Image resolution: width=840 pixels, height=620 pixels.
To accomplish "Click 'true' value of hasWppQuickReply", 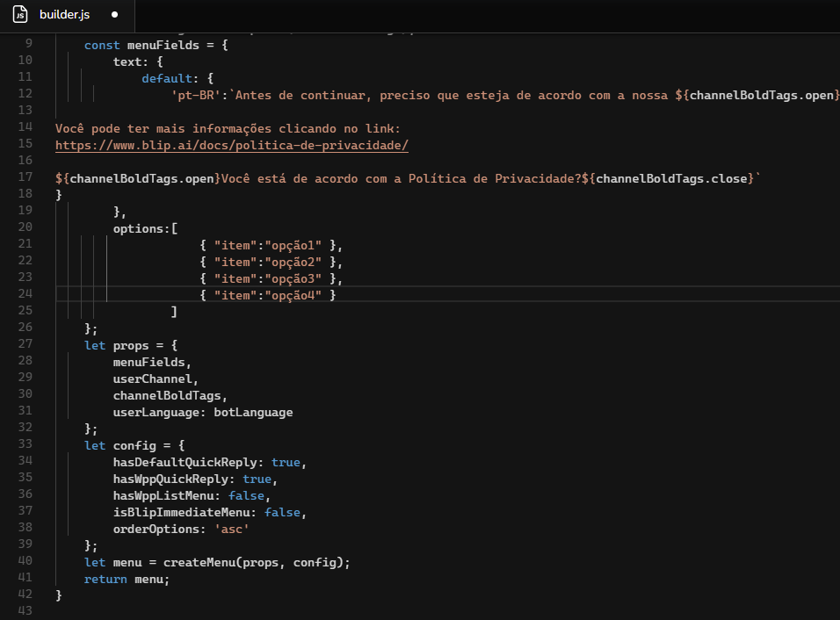I will coord(257,479).
